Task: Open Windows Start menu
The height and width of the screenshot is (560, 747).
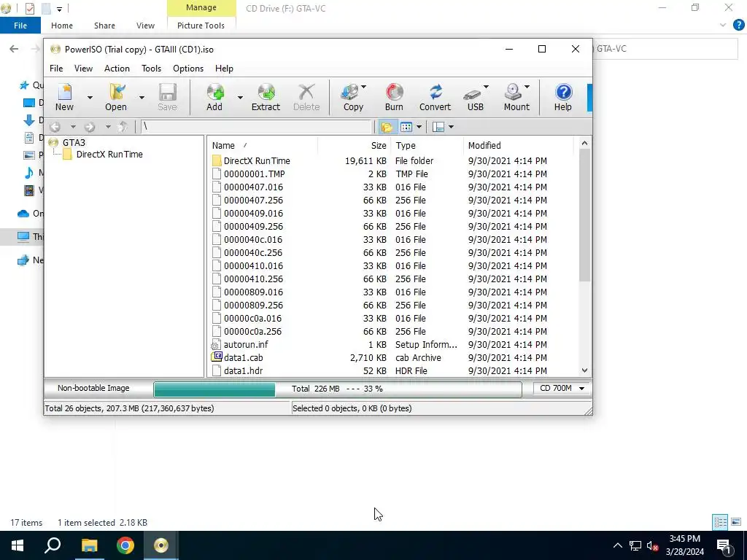Action: 18,545
